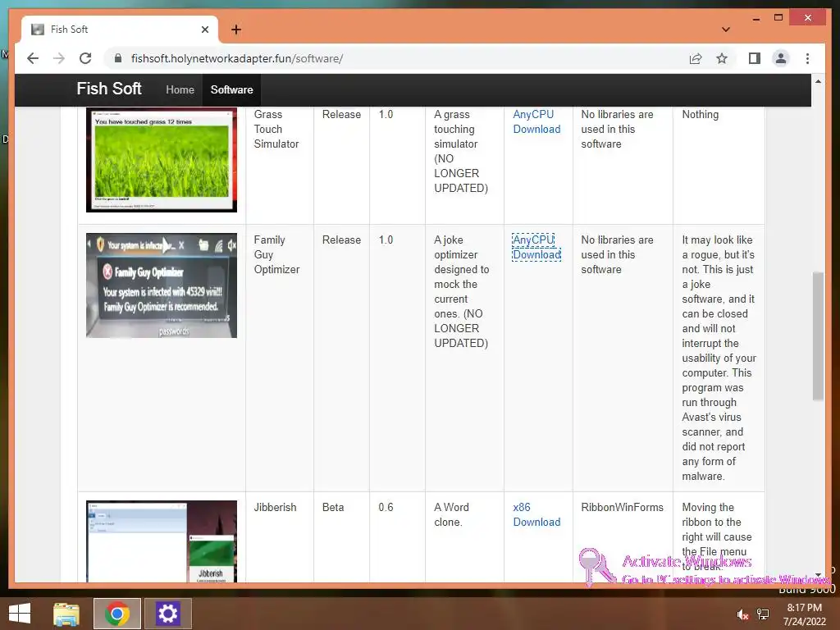Open Jibberish screenshot thumbnail
The height and width of the screenshot is (630, 840).
point(162,541)
